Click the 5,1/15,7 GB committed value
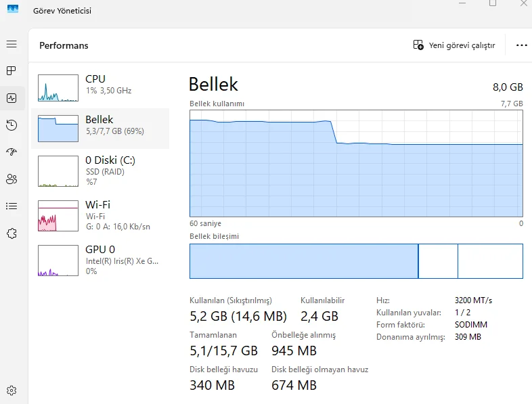The height and width of the screenshot is (404, 532). (223, 351)
